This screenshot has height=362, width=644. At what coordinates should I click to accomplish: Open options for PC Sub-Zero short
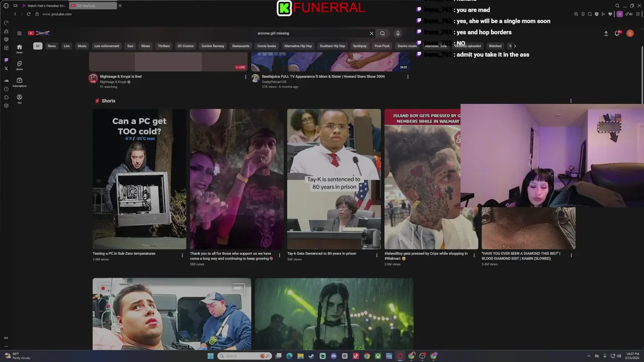(182, 255)
